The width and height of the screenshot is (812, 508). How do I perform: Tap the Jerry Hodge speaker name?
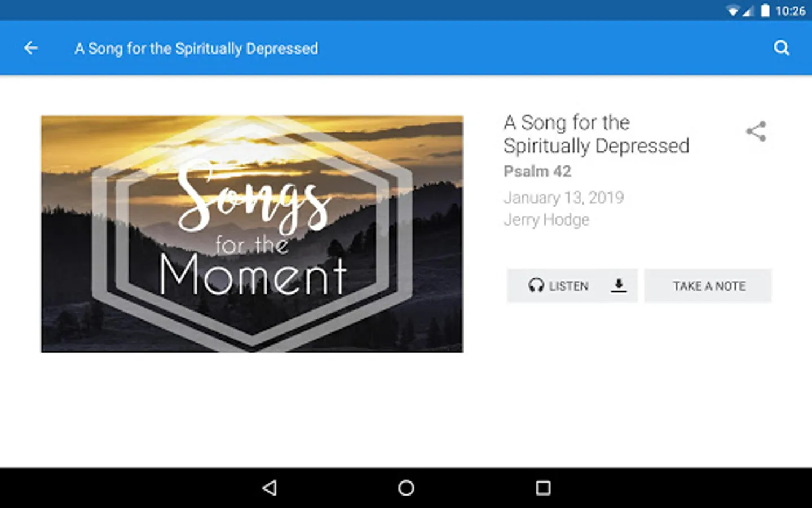(x=546, y=220)
